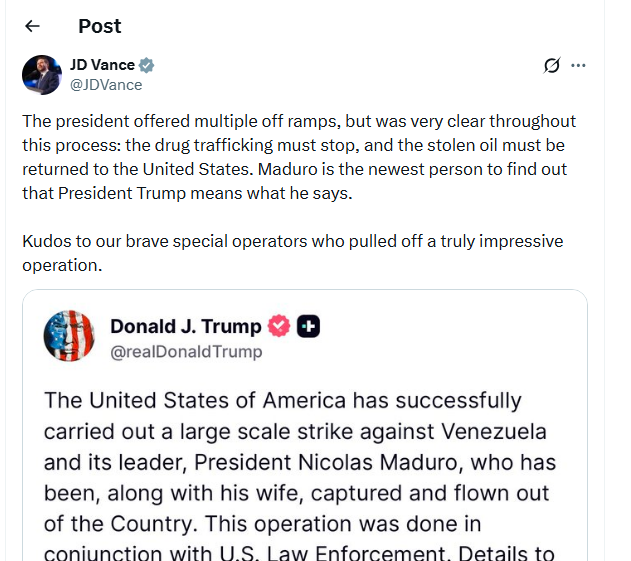Click the Grok icon on the post
This screenshot has width=631, height=561.
[551, 66]
